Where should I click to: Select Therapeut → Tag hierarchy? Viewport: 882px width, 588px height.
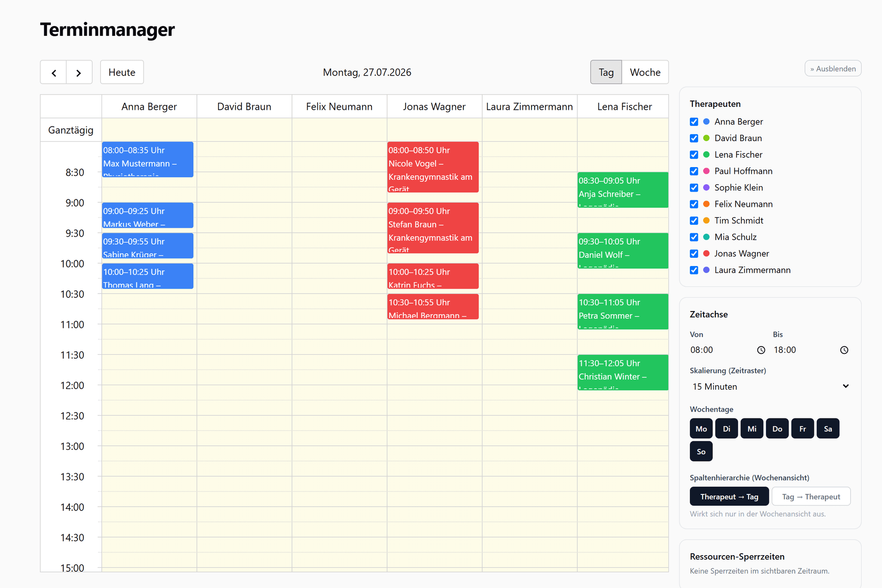(x=729, y=496)
